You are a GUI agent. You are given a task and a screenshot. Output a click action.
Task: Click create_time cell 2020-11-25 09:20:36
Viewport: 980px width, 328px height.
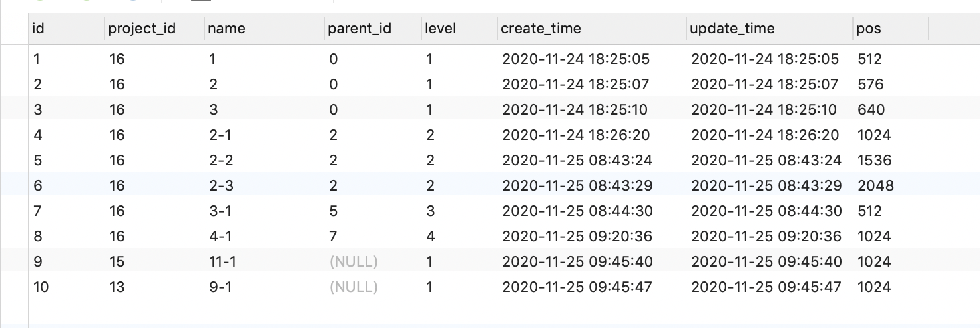coord(592,237)
